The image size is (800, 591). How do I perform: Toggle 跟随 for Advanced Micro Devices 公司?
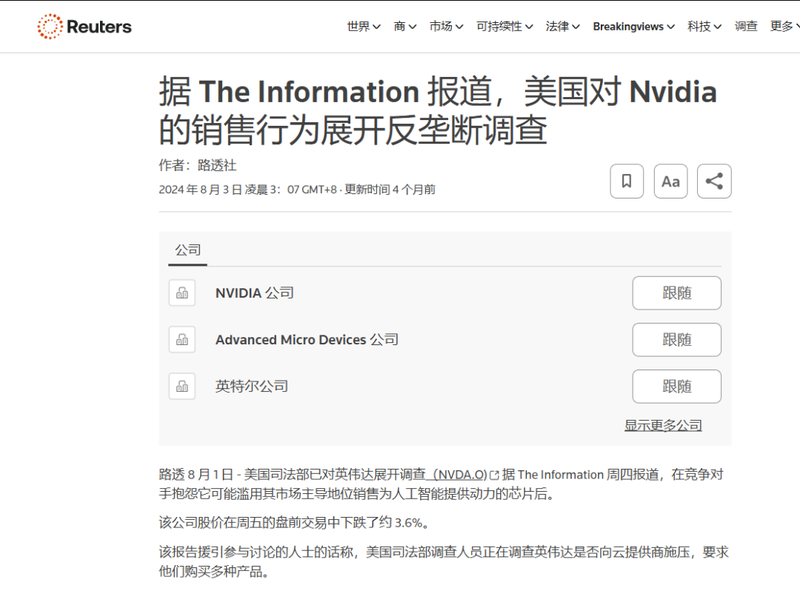pos(676,340)
